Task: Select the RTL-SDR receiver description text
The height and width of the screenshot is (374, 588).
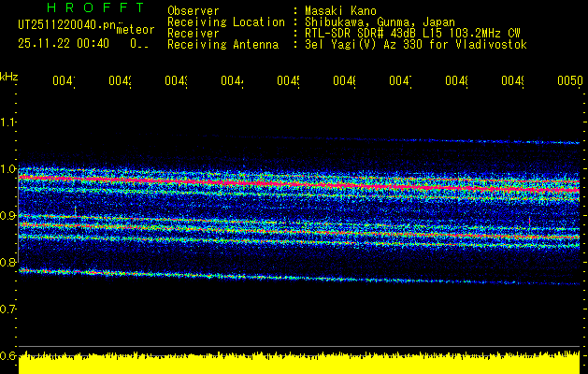Action: (414, 34)
